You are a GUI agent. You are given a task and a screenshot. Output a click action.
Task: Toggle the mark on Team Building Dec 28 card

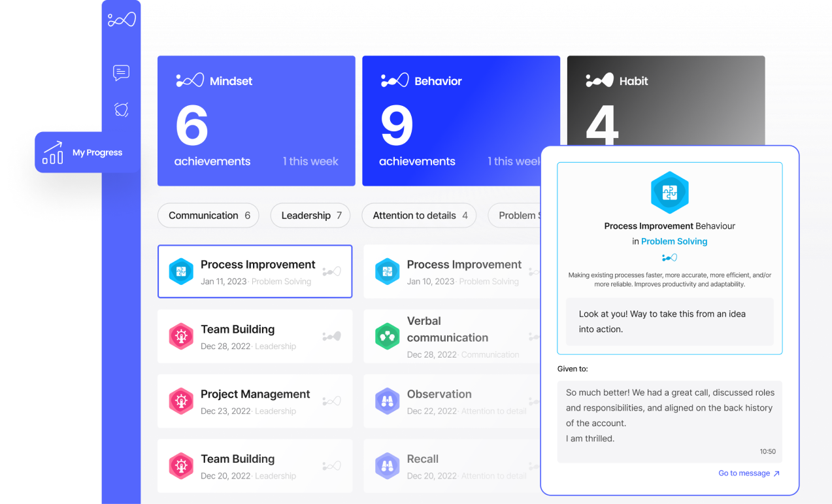tap(332, 336)
